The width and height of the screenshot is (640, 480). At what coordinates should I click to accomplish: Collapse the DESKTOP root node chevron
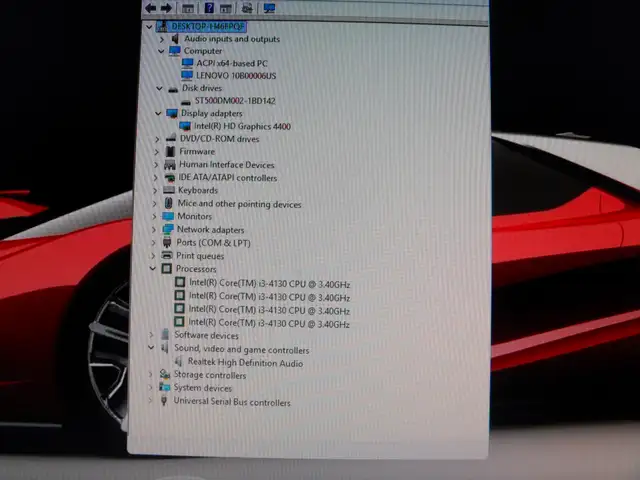pos(149,27)
